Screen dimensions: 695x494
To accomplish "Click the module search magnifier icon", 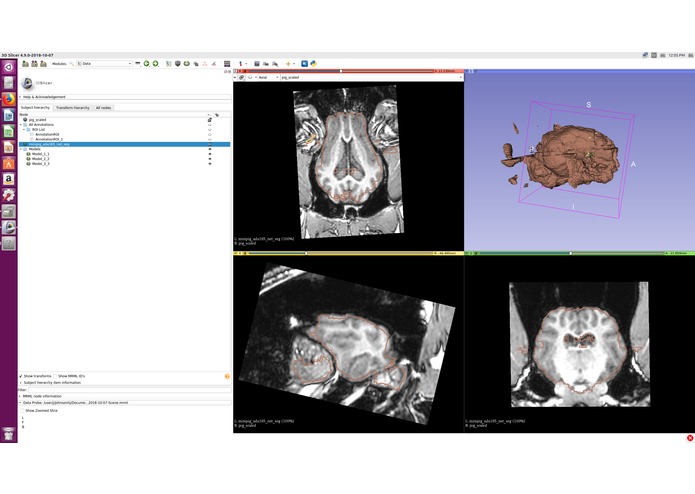I will click(71, 64).
